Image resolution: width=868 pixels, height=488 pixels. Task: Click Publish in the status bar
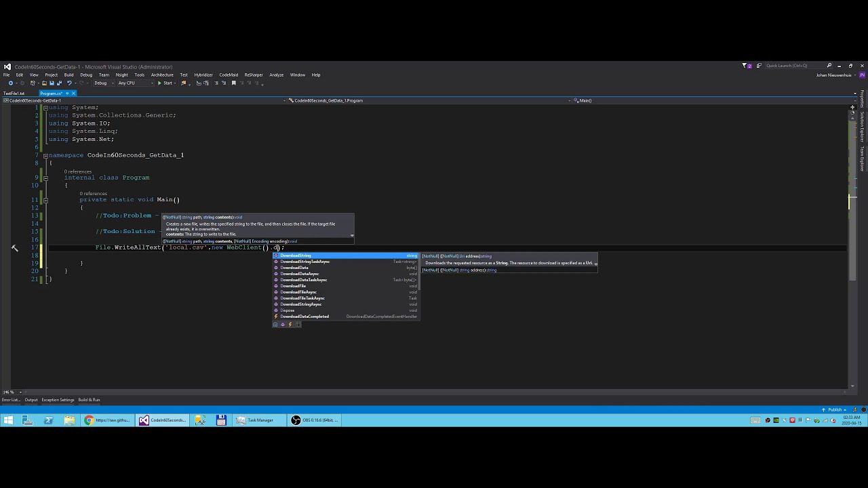(835, 409)
